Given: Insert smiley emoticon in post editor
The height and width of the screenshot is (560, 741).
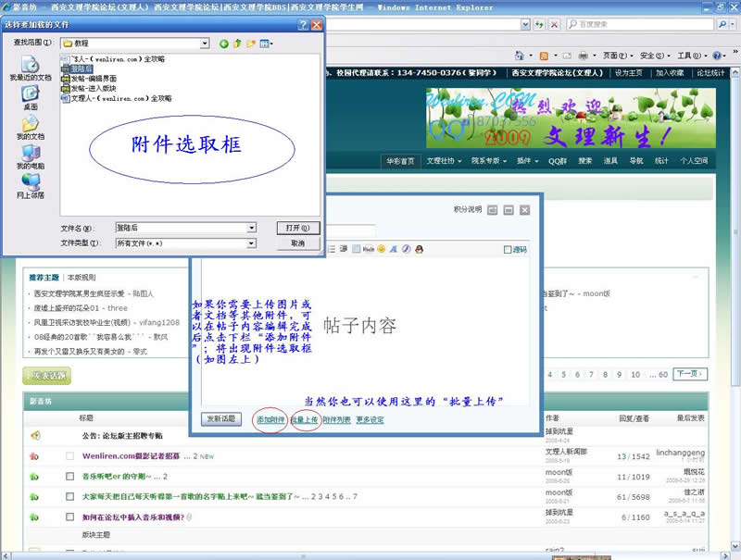Looking at the screenshot, I should [x=382, y=249].
